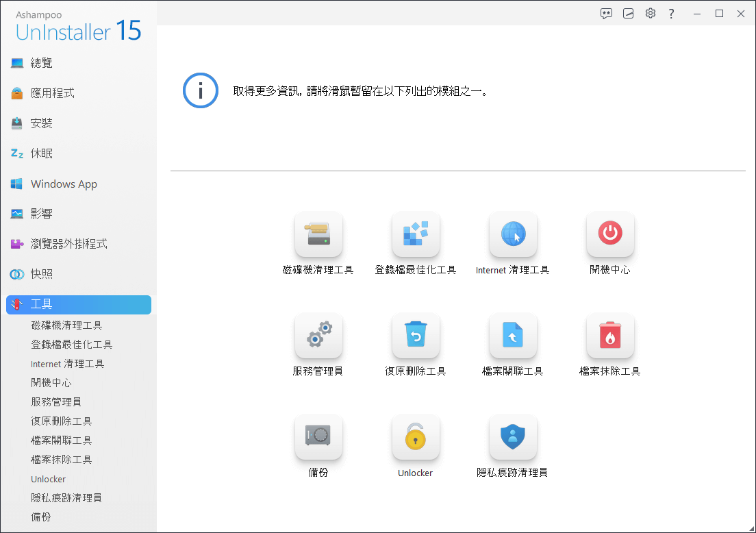
Task: Click the blue information circle icon
Action: 201,90
